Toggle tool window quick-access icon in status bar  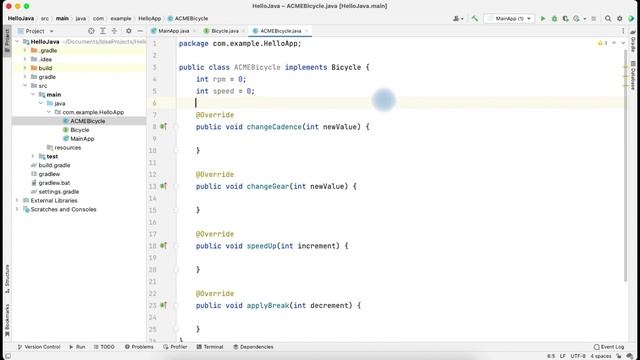[8, 356]
